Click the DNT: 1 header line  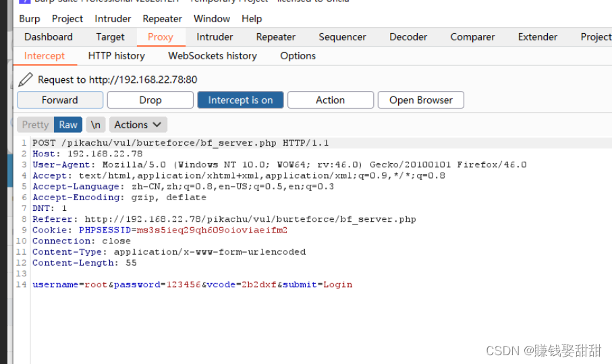pyautogui.click(x=49, y=208)
